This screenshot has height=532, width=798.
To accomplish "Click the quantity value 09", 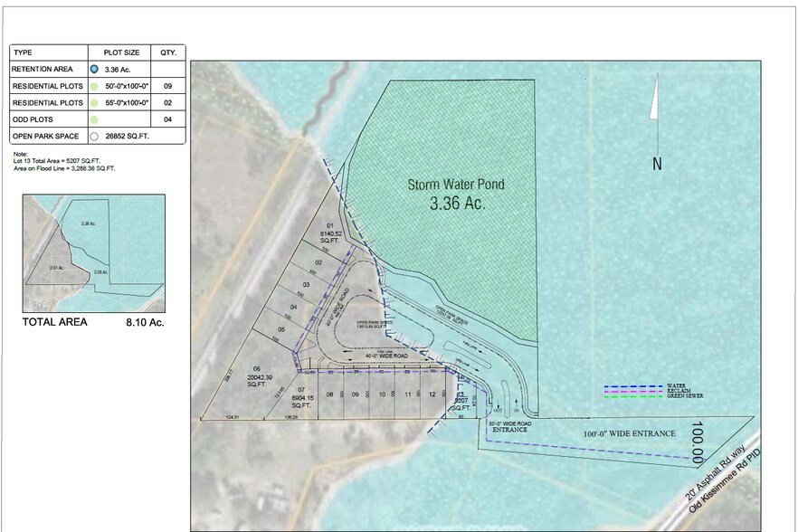I will coord(168,86).
